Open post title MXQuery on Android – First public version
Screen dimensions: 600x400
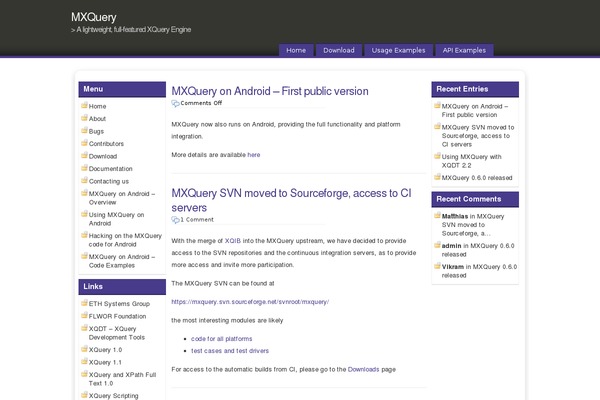coord(270,91)
